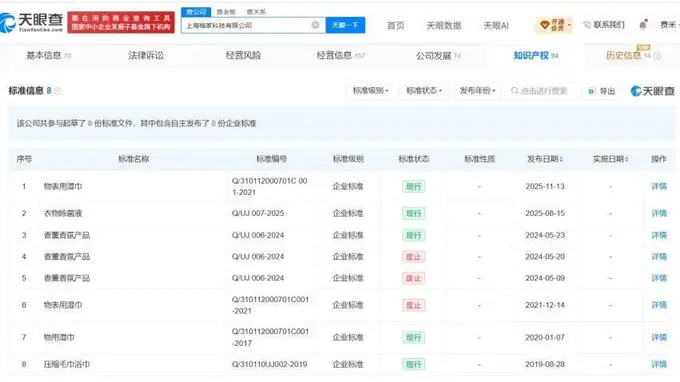Switch to the 知识产权 tab
Viewport: 680px width, 382px height.
(536, 56)
